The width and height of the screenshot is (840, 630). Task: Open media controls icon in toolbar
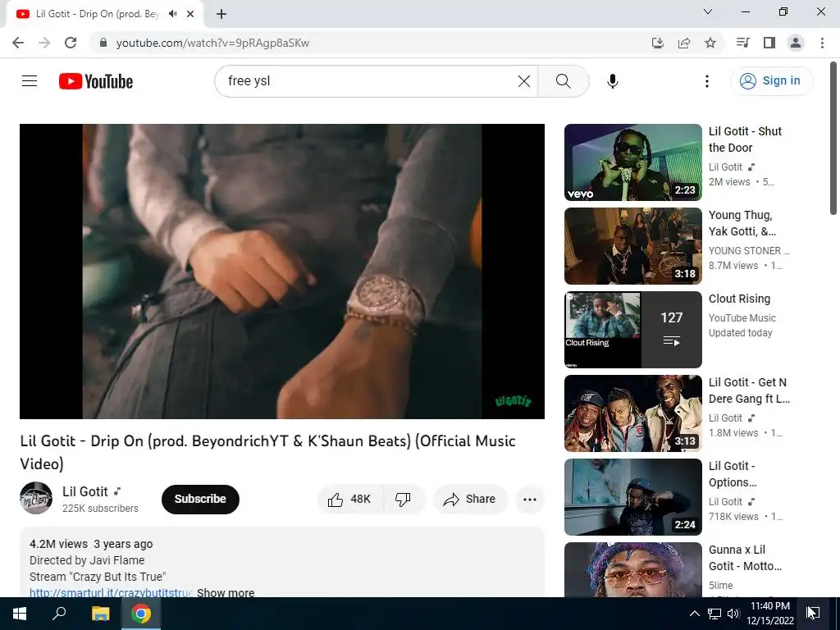click(742, 43)
